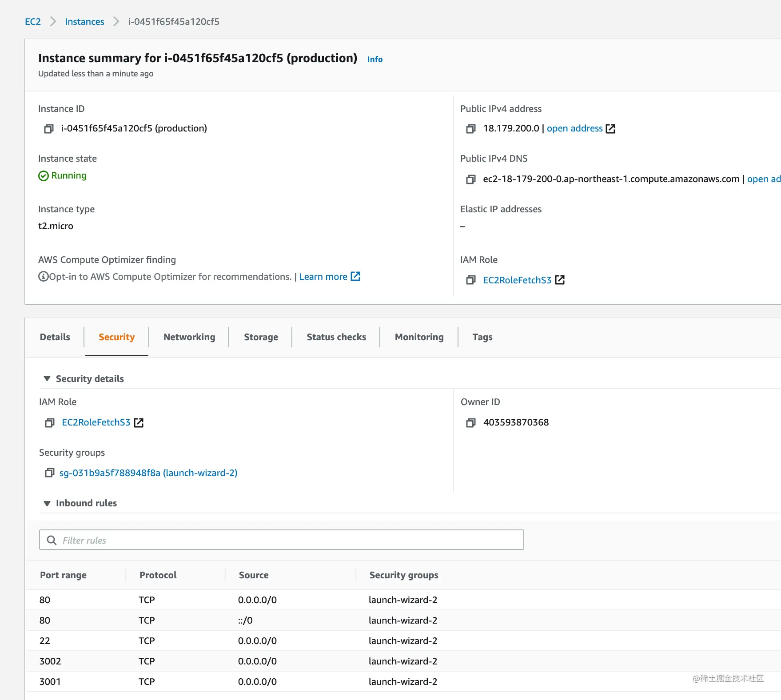Open the Monitoring tab
This screenshot has width=781, height=700.
pos(419,337)
